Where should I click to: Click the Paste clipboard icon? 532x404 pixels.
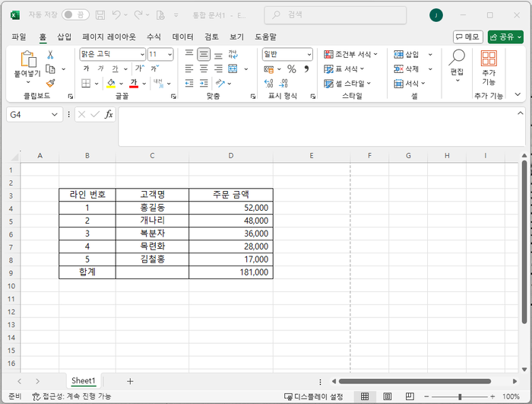[x=28, y=59]
